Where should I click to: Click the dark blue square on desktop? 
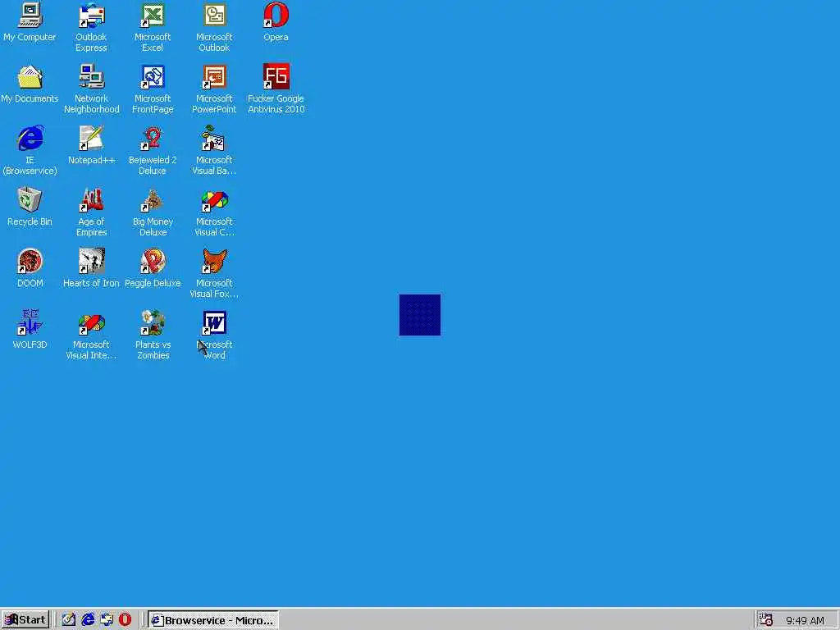(420, 315)
